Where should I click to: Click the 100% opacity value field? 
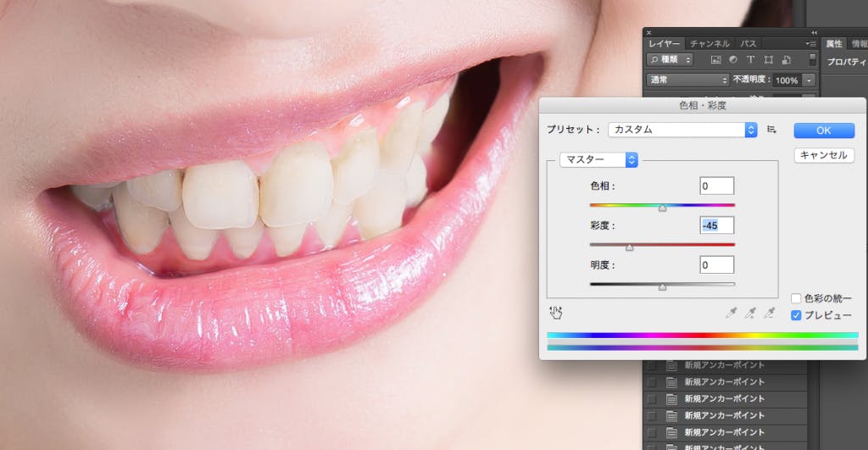click(x=787, y=81)
